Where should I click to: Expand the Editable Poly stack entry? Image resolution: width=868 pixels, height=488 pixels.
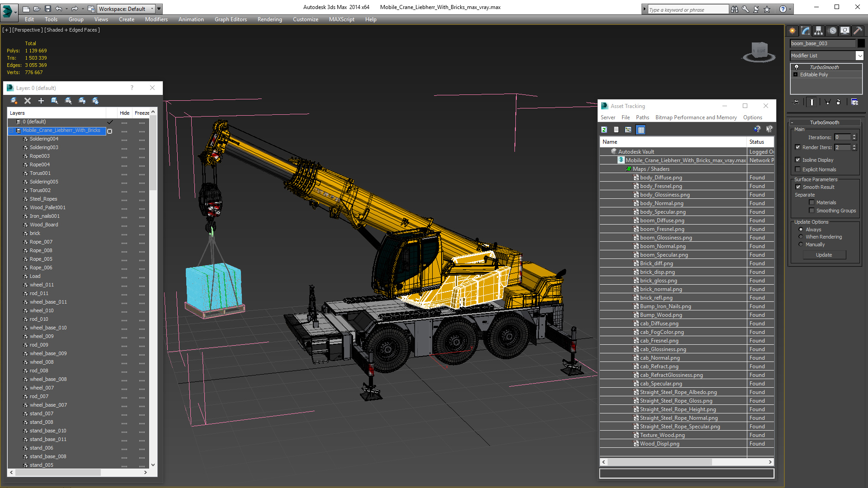[x=796, y=75]
